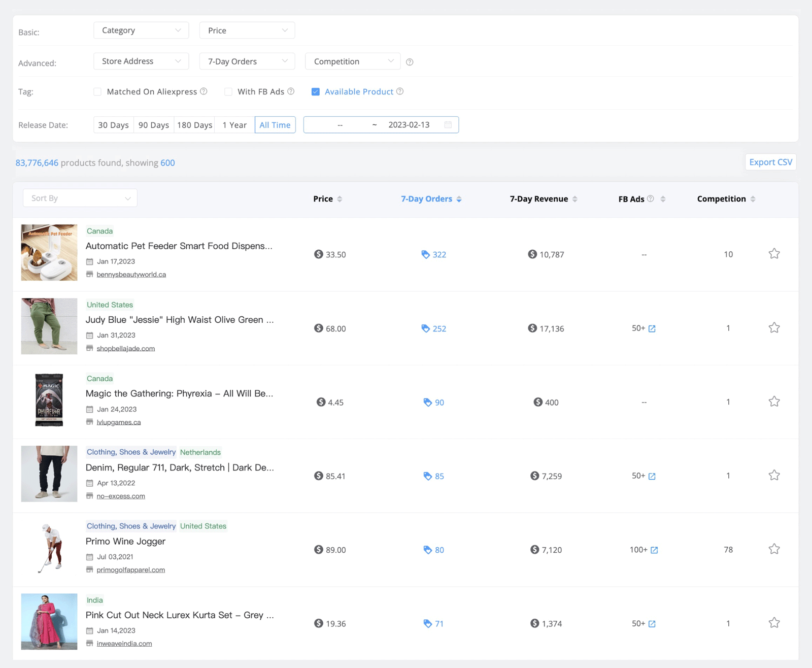The height and width of the screenshot is (668, 812).
Task: Sort by 7-Day Revenue arrows
Action: tap(575, 199)
